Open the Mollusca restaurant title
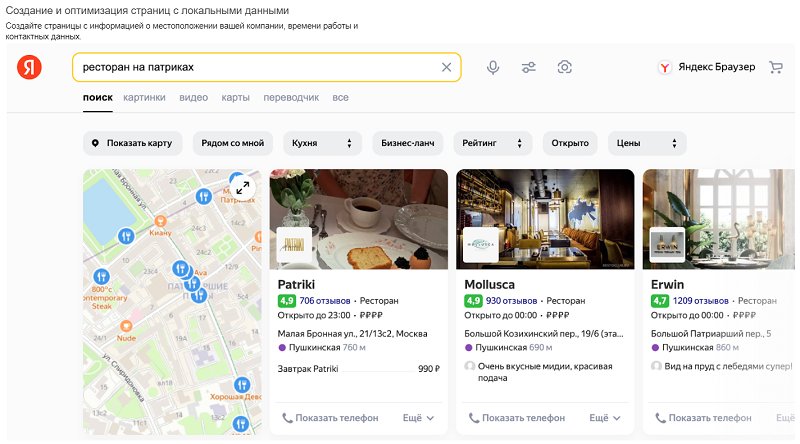Viewport: 800px width, 444px height. pos(489,284)
